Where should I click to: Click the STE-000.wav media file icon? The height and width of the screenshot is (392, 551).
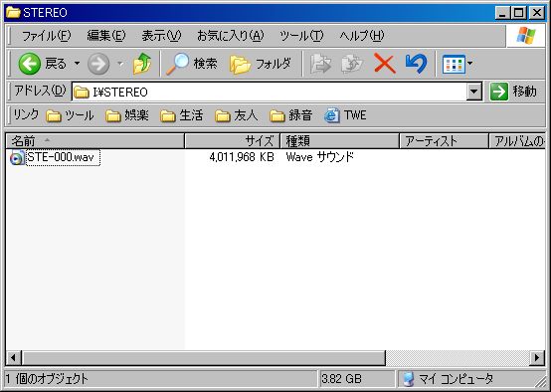17,157
